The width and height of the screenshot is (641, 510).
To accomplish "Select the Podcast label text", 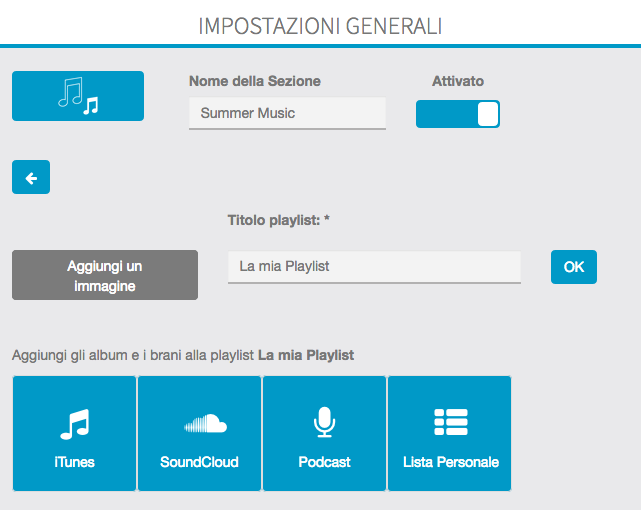I will (x=324, y=462).
